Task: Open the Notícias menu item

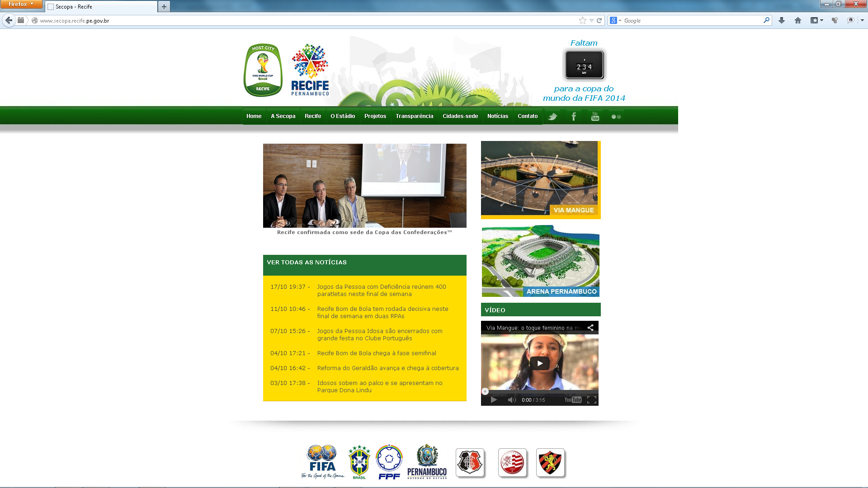Action: point(498,116)
